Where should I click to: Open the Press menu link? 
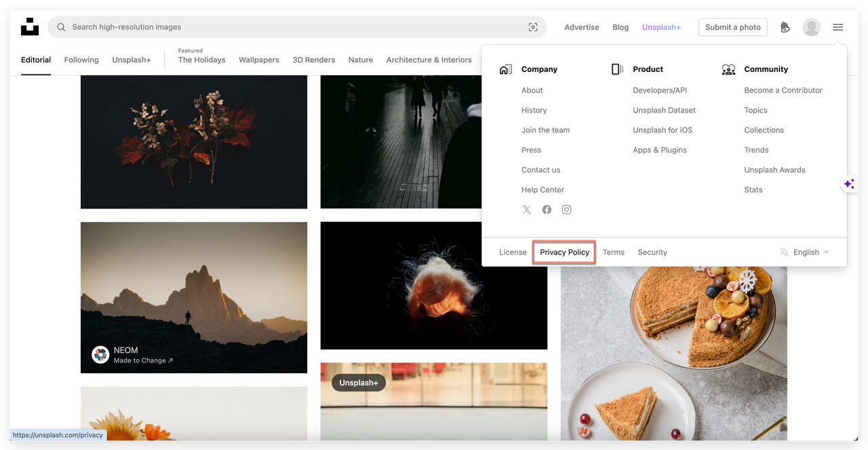531,150
